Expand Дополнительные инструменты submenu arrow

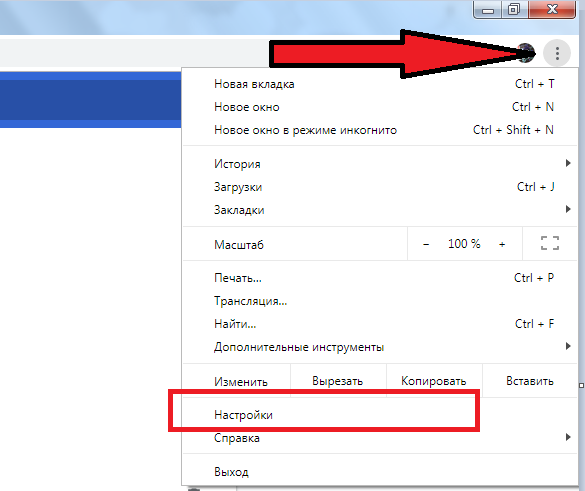tap(568, 346)
